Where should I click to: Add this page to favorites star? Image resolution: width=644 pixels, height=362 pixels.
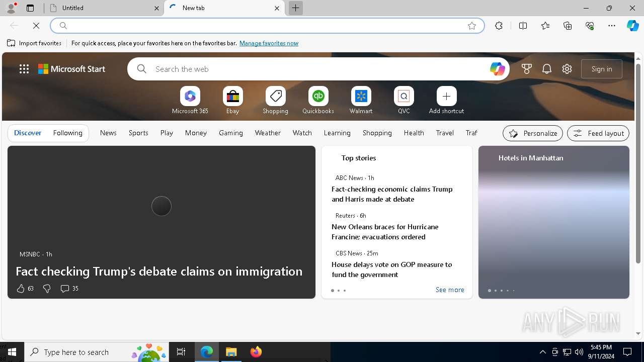tap(472, 26)
